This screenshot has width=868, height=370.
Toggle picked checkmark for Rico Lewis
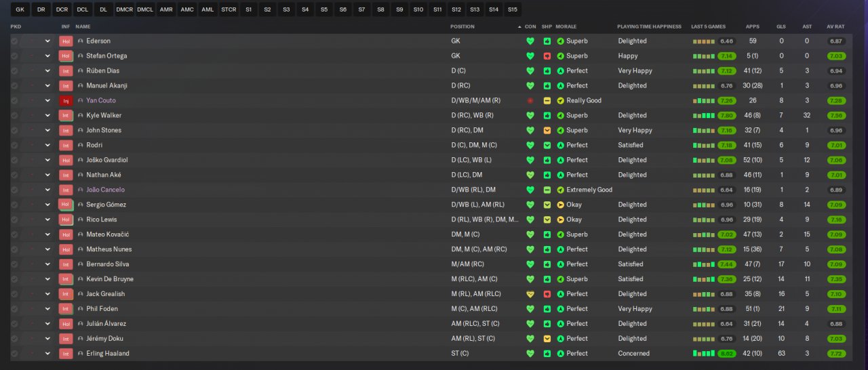tap(14, 220)
